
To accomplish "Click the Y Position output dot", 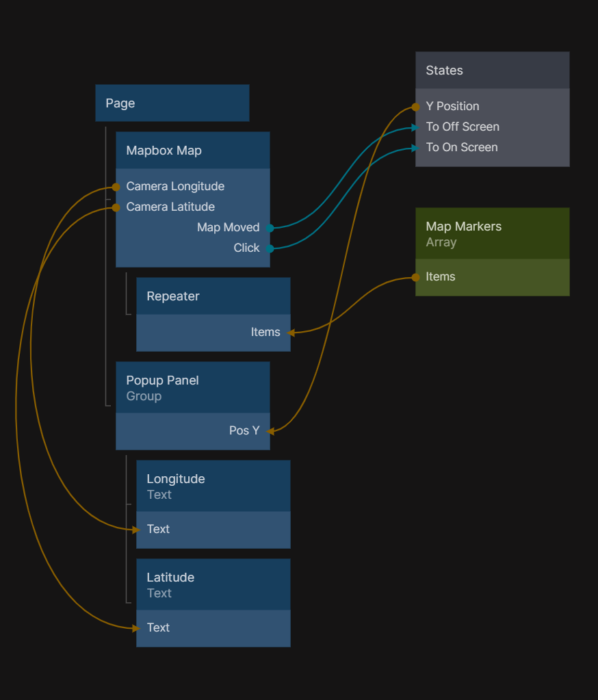I will pos(415,107).
